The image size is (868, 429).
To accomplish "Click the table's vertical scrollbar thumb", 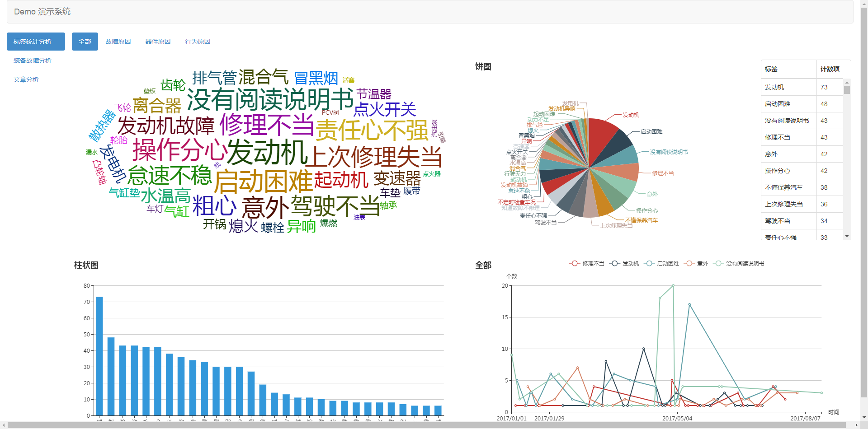I will [847, 90].
